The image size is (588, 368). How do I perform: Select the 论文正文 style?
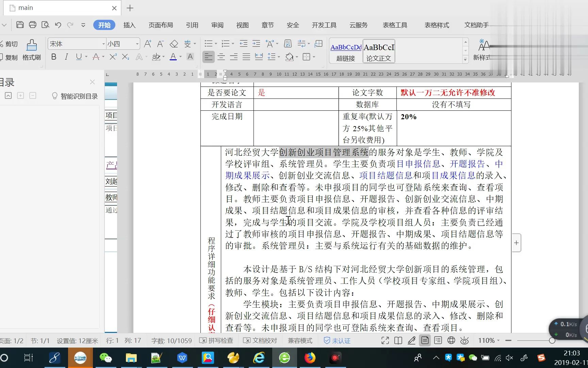coord(378,51)
